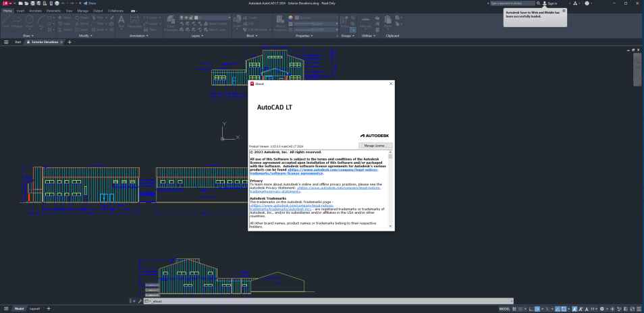644x313 pixels.
Task: Expand the Modify panel dropdown
Action: [x=86, y=35]
